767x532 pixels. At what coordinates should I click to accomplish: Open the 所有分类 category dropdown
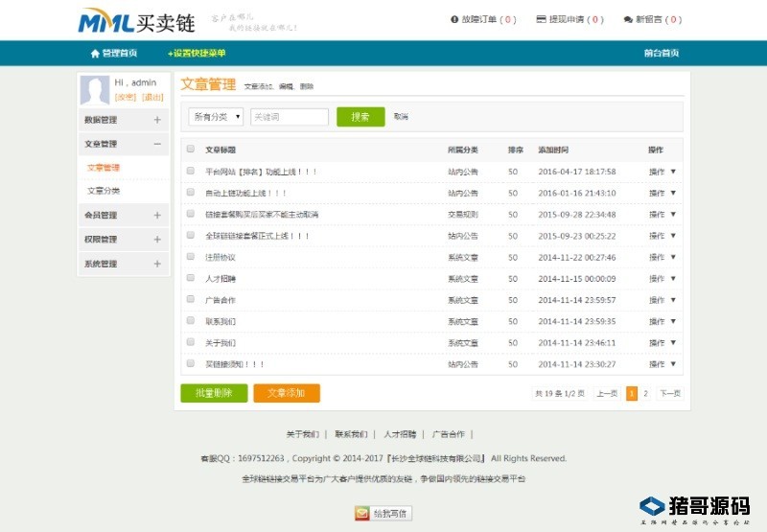coord(215,117)
